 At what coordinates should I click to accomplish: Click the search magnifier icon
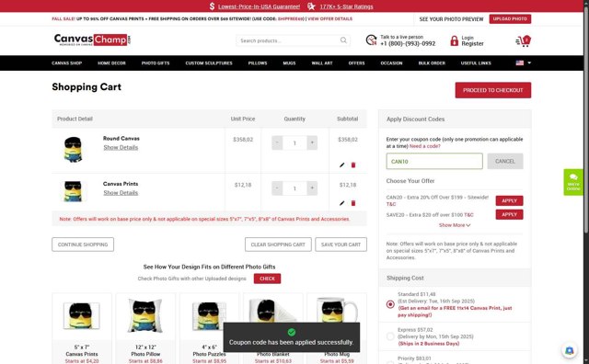[343, 40]
